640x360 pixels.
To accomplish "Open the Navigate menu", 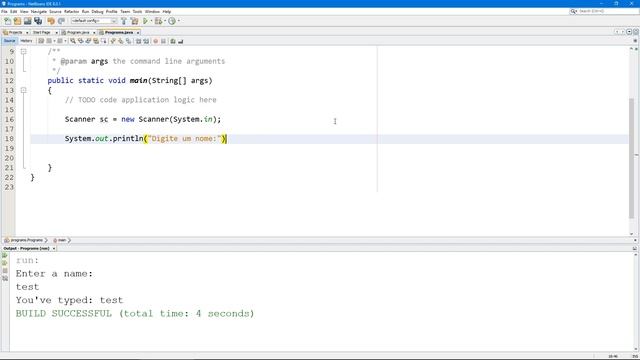I will (39, 11).
